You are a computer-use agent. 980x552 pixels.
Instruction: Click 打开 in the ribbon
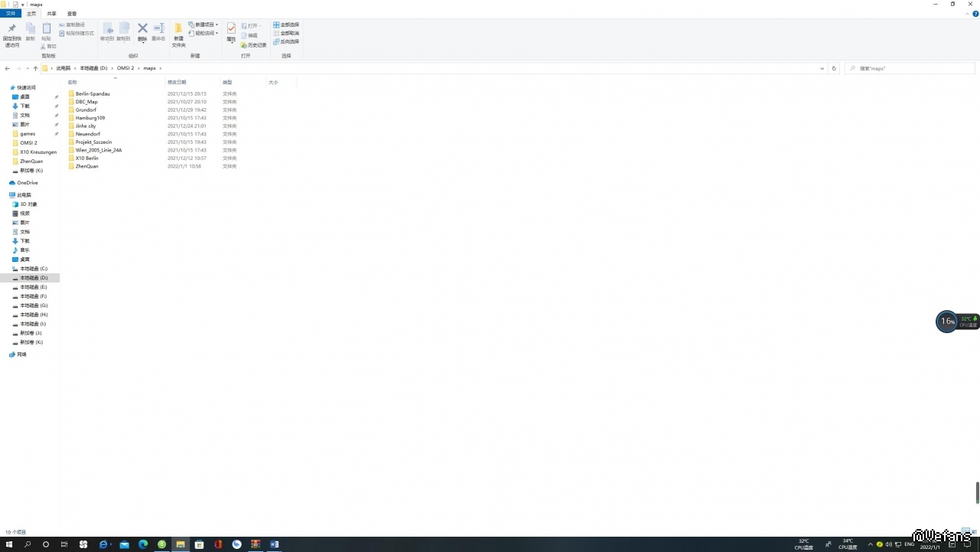pyautogui.click(x=251, y=26)
